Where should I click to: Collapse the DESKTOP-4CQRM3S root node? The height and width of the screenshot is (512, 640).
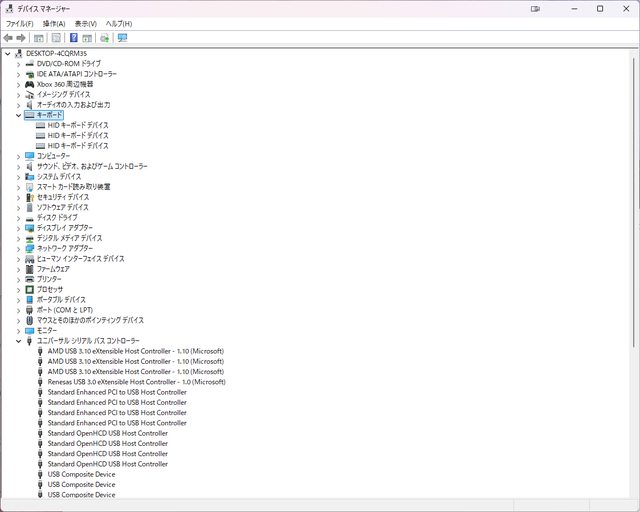(x=8, y=53)
